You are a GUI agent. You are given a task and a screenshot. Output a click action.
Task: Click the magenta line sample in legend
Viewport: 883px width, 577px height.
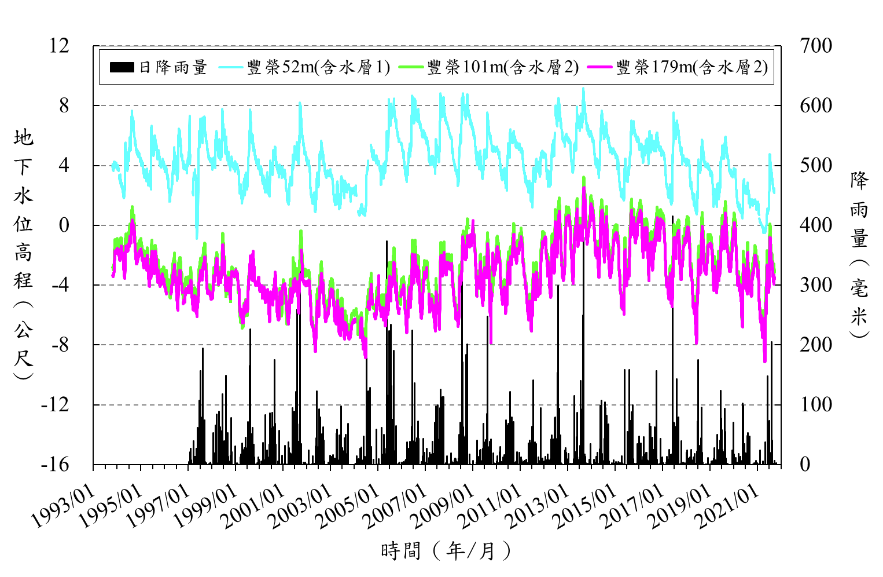point(599,68)
